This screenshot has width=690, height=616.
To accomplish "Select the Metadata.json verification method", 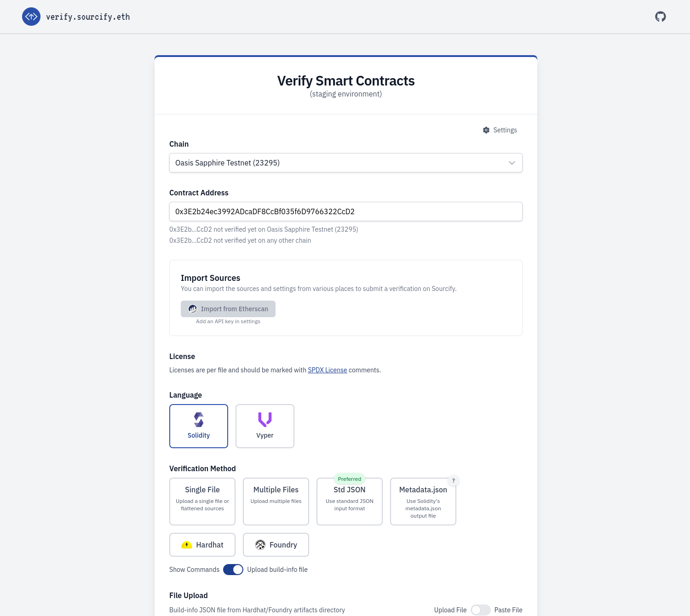I will point(423,501).
